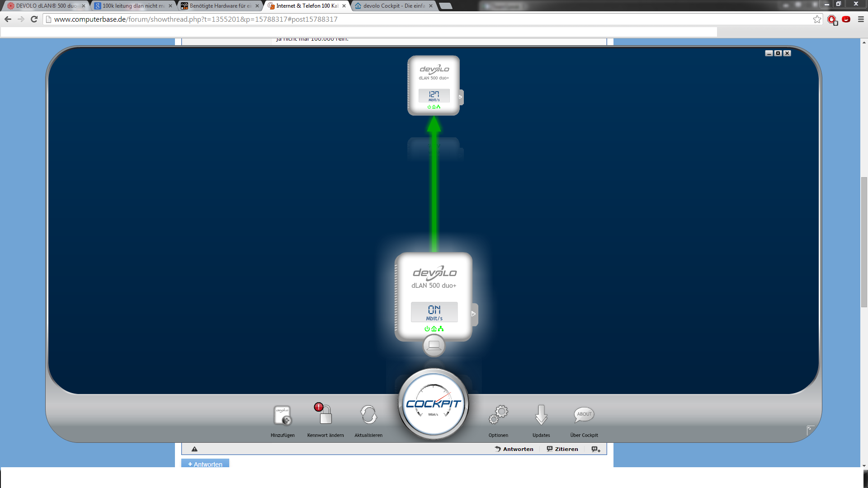The width and height of the screenshot is (868, 488).
Task: Click the browser reload button
Action: pyautogui.click(x=34, y=19)
